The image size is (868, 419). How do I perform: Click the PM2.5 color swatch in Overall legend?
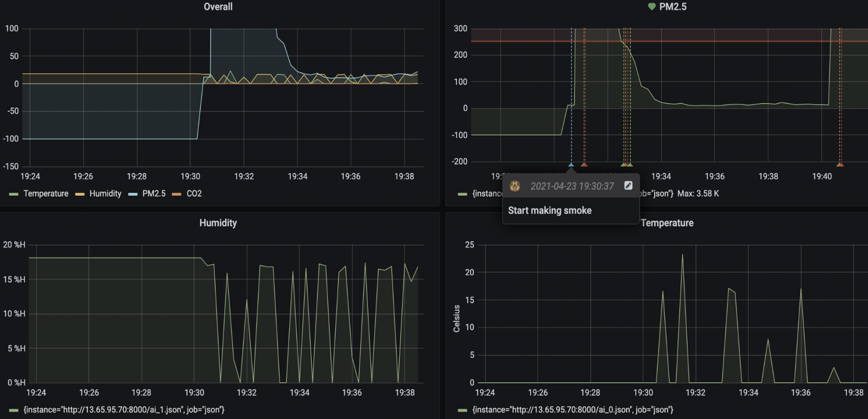click(133, 194)
